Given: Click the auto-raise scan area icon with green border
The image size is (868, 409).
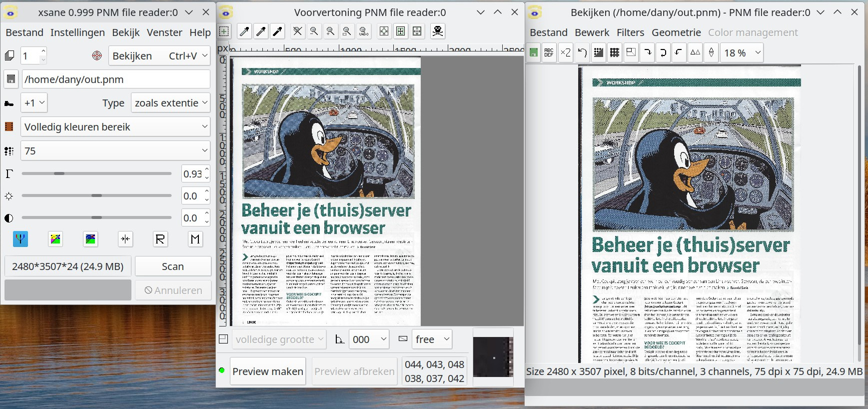Looking at the screenshot, I should (x=400, y=31).
